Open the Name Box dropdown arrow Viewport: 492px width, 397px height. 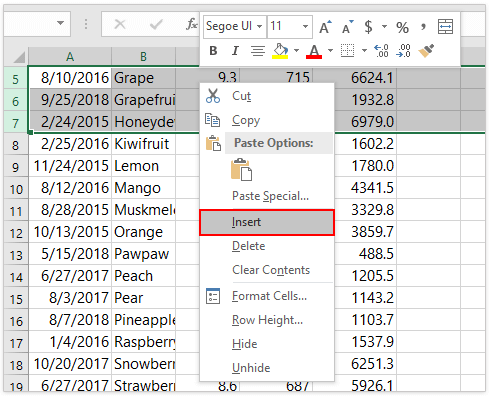coord(60,23)
